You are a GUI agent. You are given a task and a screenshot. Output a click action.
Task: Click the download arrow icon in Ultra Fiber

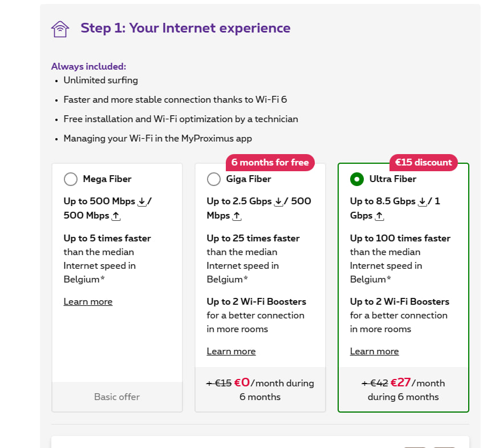click(x=422, y=201)
